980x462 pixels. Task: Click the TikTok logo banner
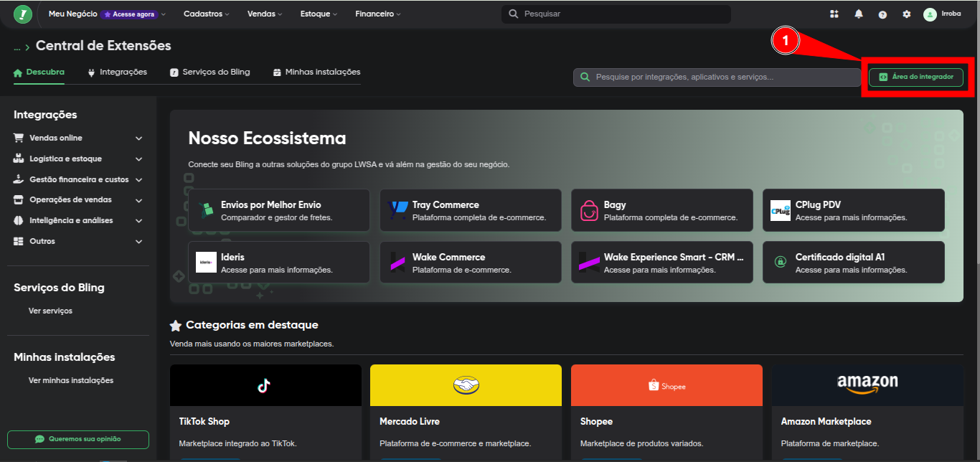pyautogui.click(x=265, y=385)
